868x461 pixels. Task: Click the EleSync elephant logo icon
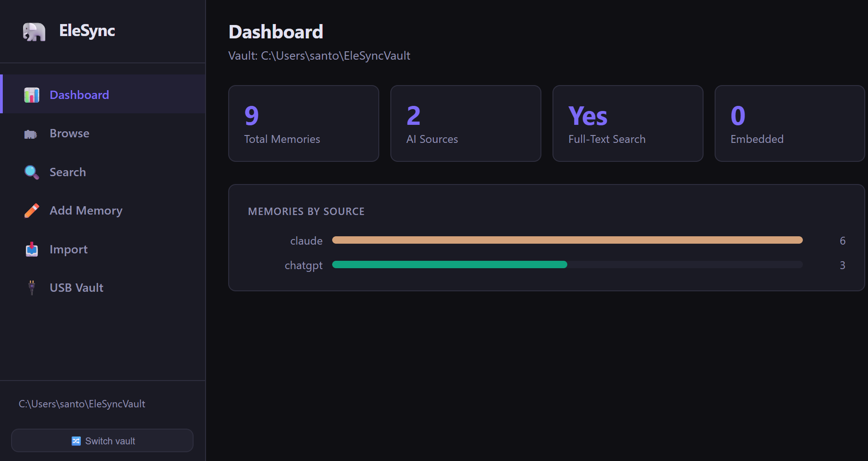pos(34,31)
